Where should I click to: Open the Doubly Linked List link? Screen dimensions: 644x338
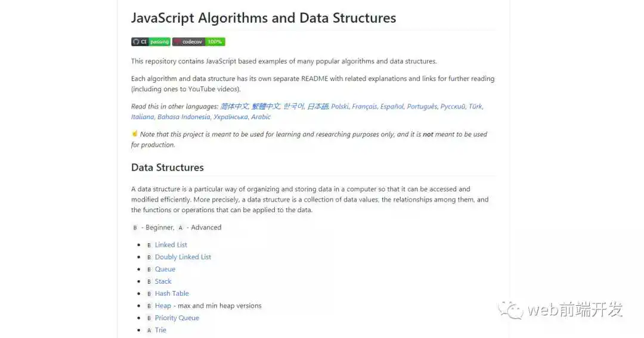point(183,257)
